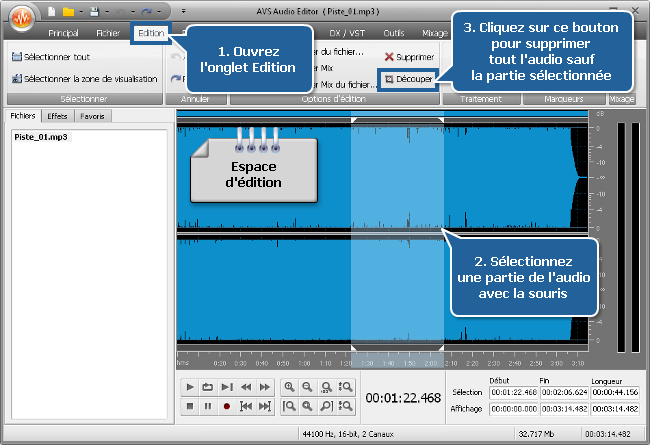This screenshot has width=650, height=445.
Task: Click the Stop button
Action: click(x=190, y=406)
